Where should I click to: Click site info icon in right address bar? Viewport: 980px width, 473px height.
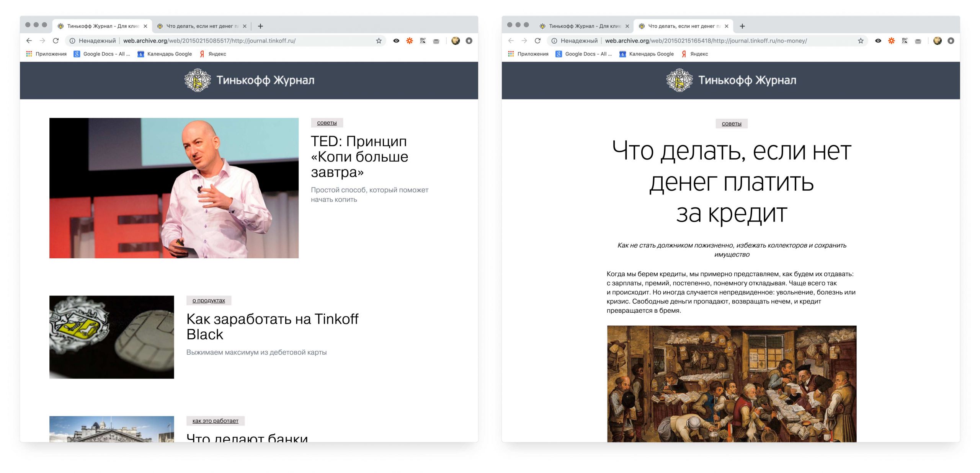(554, 41)
